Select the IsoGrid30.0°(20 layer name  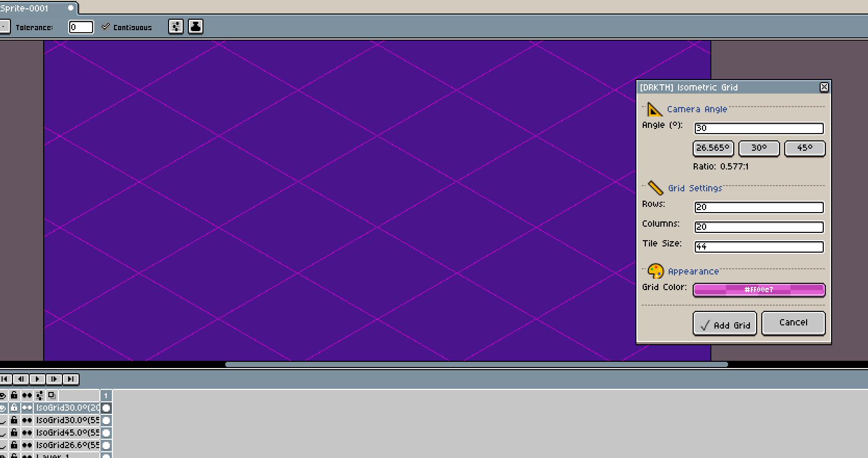click(x=67, y=408)
